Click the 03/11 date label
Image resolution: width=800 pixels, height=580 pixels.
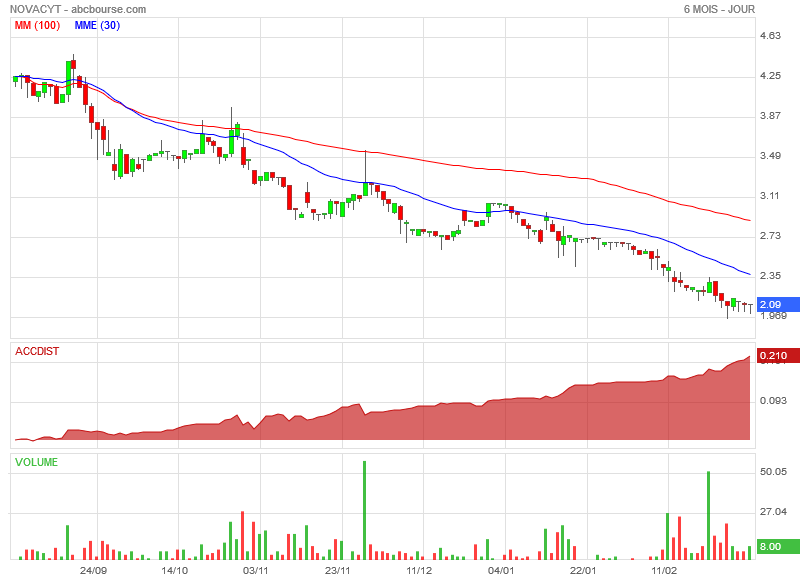tap(256, 570)
